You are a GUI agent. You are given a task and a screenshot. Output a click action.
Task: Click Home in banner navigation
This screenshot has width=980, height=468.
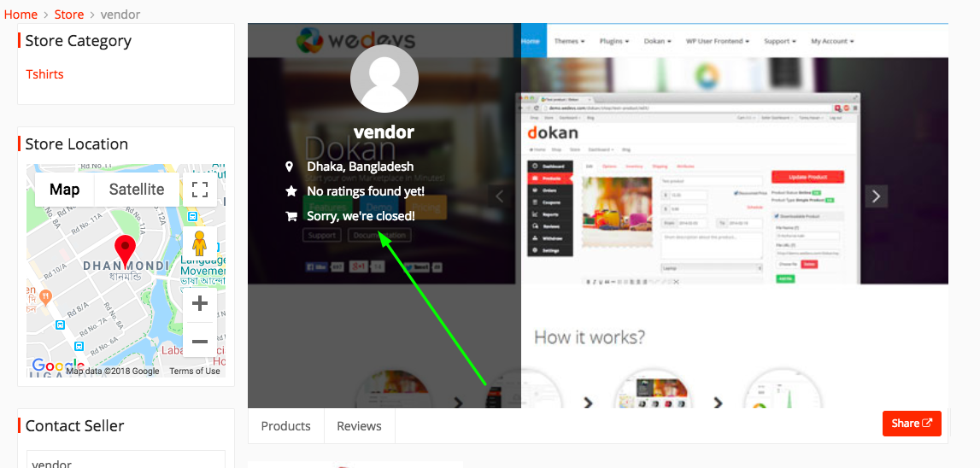[x=530, y=41]
